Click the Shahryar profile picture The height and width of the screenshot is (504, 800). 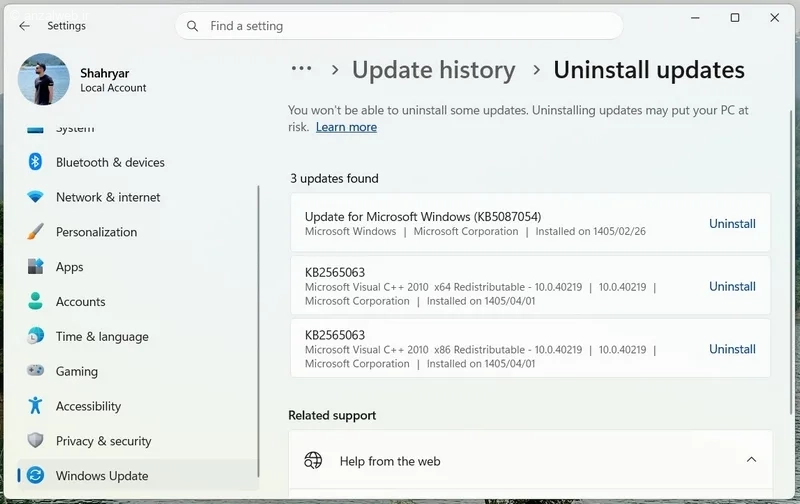point(44,79)
